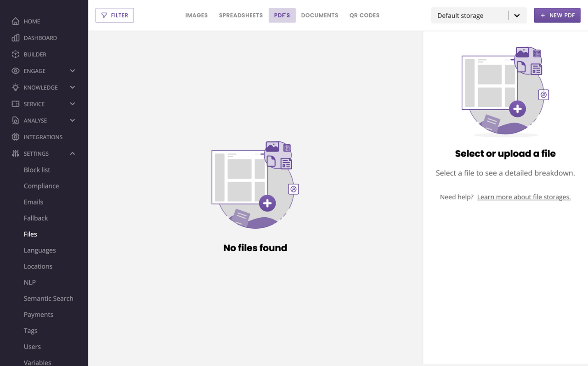Create a New PDF
588x366 pixels.
557,15
